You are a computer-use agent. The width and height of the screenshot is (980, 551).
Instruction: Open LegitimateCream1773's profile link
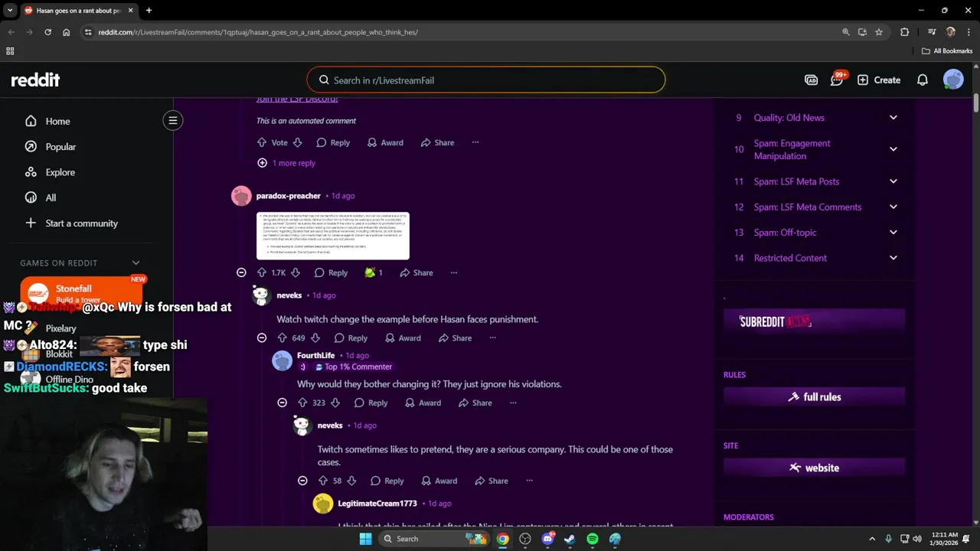tap(377, 504)
